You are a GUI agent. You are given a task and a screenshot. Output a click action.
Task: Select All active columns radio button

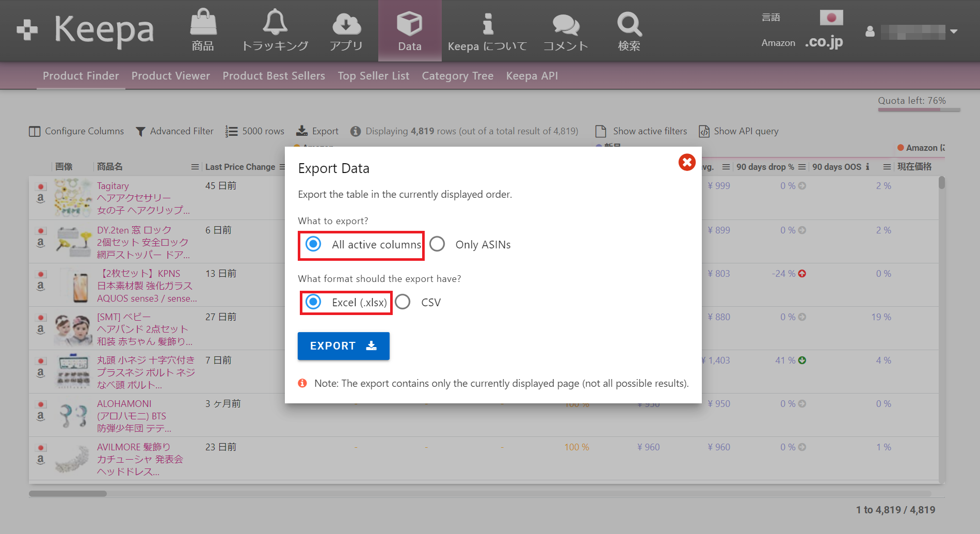point(313,244)
